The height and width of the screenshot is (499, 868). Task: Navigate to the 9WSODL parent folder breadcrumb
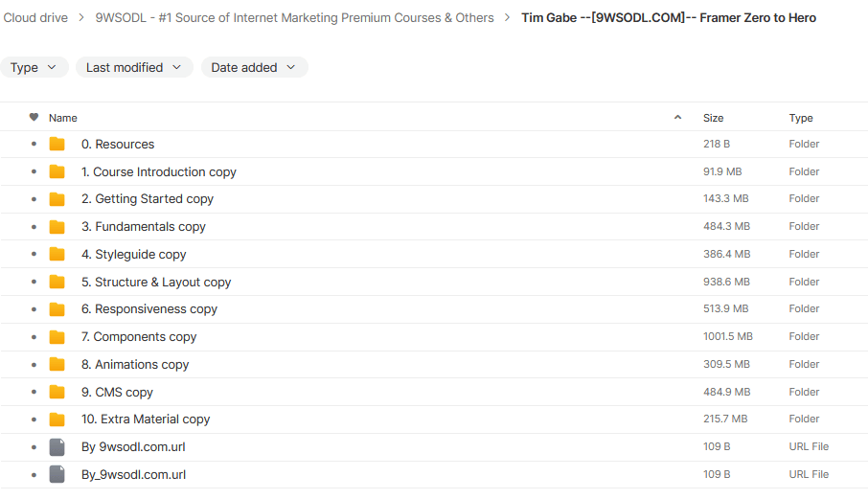tap(294, 18)
